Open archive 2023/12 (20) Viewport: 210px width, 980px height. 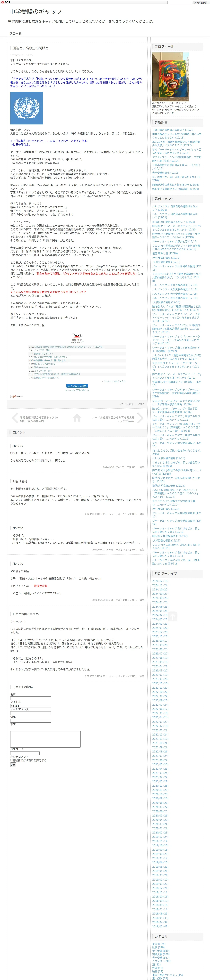[x=160, y=632]
